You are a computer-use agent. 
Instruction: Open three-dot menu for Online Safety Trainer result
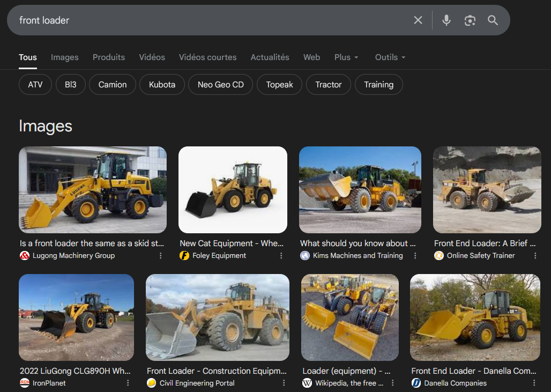(535, 256)
